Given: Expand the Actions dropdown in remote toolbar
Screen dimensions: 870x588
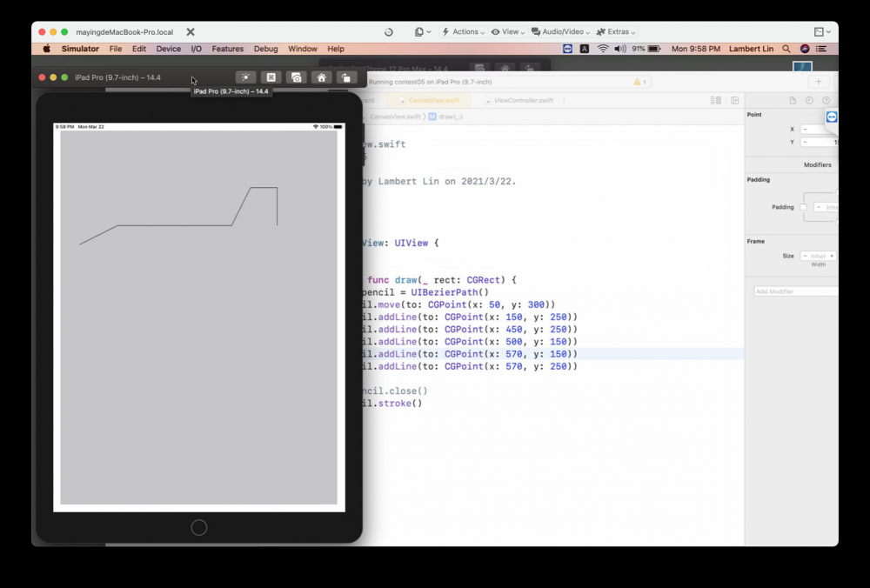Looking at the screenshot, I should click(x=465, y=32).
